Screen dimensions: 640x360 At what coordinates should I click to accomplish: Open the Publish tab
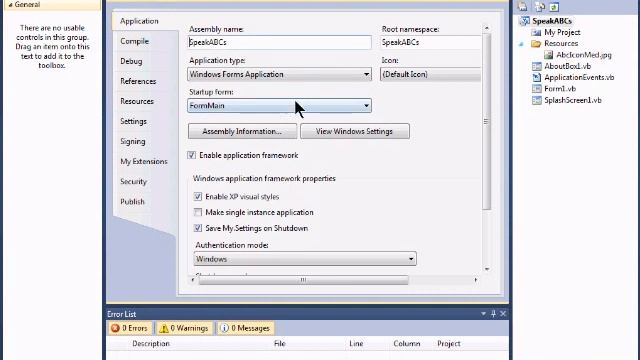coord(132,202)
